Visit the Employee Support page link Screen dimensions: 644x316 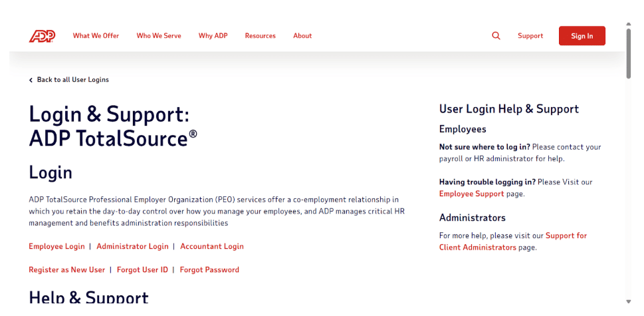471,194
